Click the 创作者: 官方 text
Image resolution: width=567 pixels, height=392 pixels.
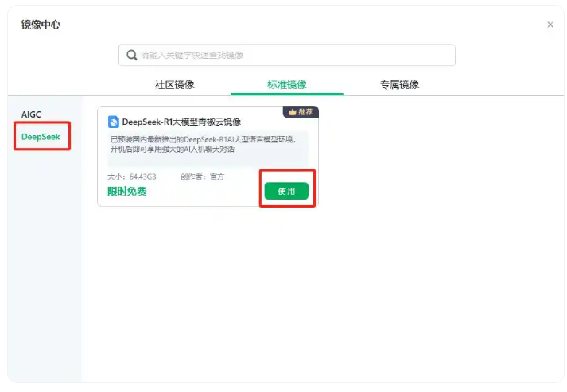pos(203,177)
